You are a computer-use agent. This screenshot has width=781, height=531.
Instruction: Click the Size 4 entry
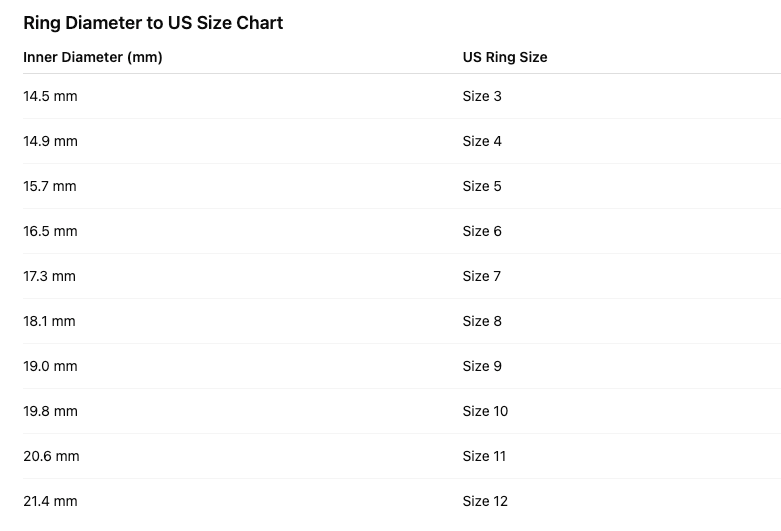coord(482,141)
